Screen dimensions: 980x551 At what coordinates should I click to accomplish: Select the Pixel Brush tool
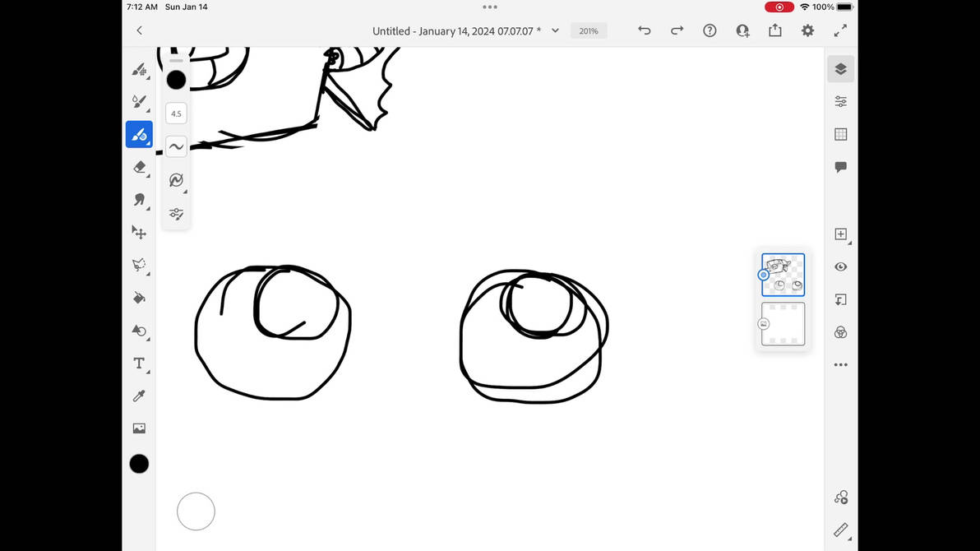139,69
